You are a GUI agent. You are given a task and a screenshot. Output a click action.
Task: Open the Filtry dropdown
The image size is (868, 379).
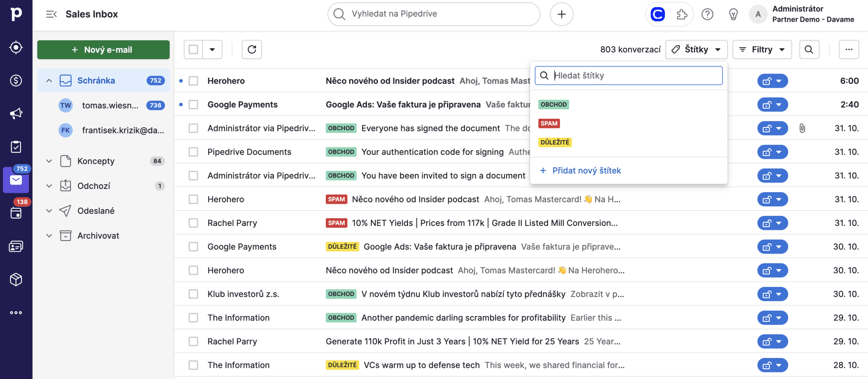tap(762, 49)
